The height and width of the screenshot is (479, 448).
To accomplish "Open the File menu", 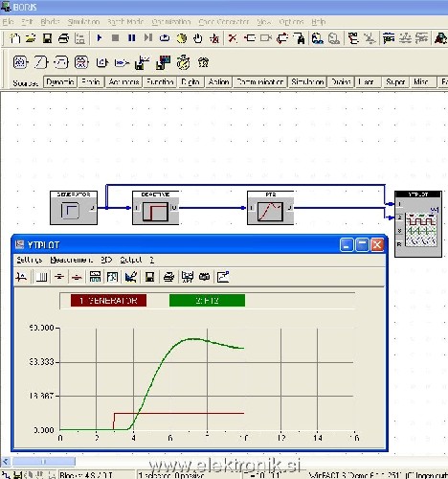I will 8,22.
